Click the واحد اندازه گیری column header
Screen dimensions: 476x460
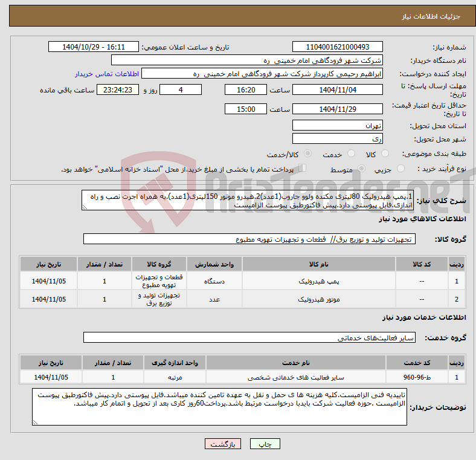175,363
